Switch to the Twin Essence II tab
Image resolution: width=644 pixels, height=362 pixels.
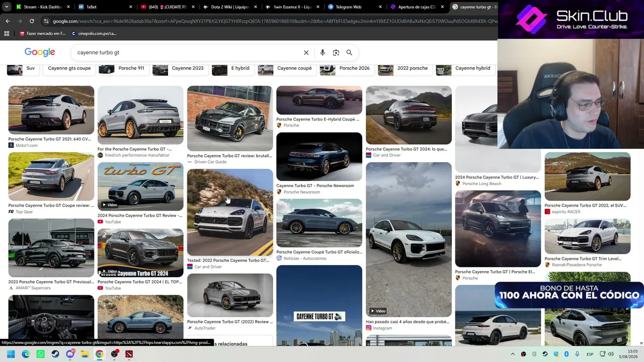point(292,7)
